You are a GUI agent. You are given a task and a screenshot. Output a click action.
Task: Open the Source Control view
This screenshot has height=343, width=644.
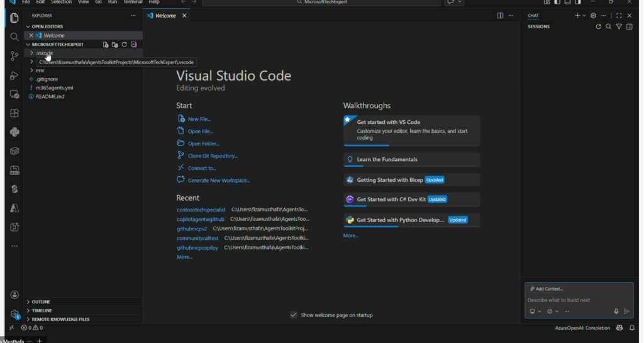[14, 56]
